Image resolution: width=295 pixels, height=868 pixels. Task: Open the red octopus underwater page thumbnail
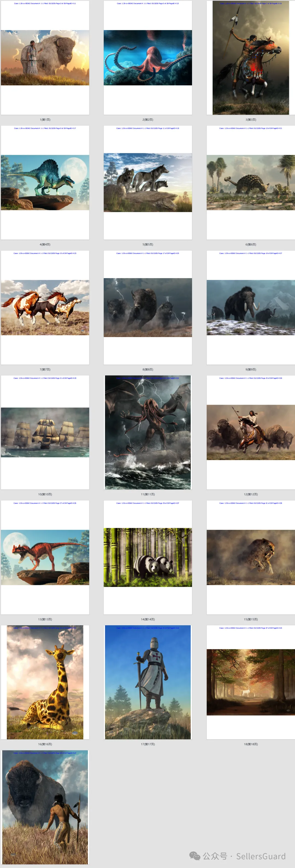pyautogui.click(x=148, y=58)
